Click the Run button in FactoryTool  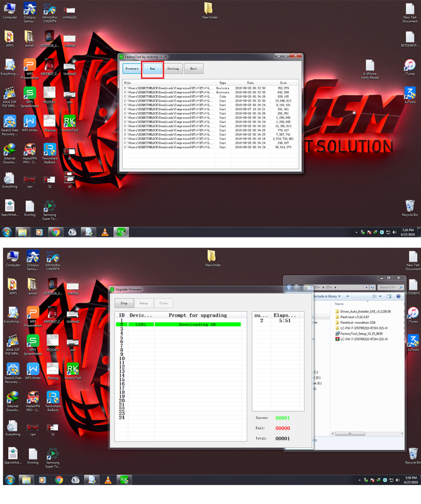[x=152, y=69]
